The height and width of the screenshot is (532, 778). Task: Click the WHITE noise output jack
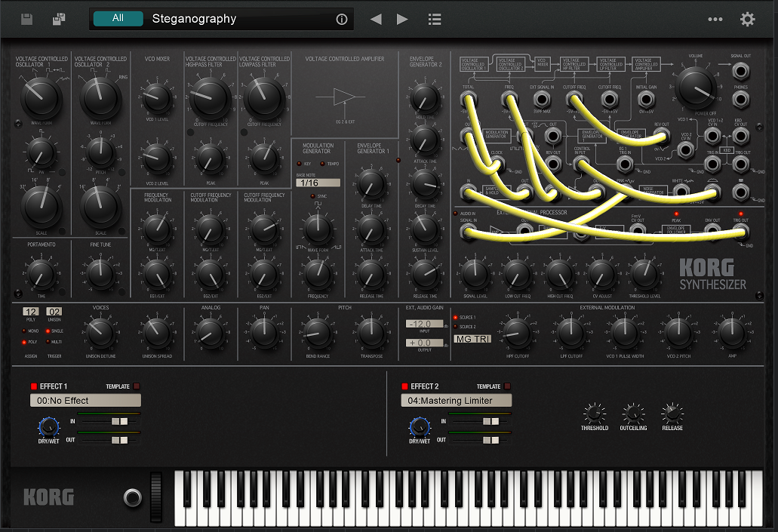pyautogui.click(x=682, y=192)
